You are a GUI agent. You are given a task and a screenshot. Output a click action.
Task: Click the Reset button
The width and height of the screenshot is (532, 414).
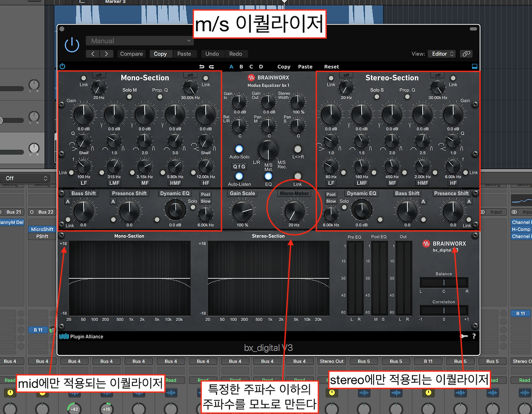point(332,67)
